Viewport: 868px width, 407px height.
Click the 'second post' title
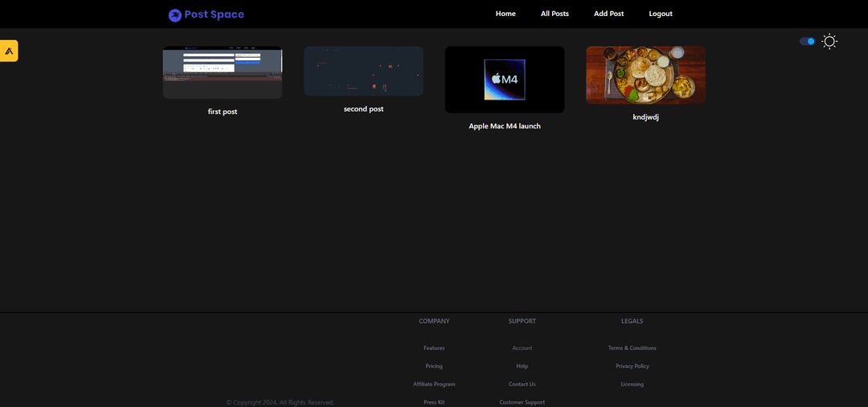364,109
